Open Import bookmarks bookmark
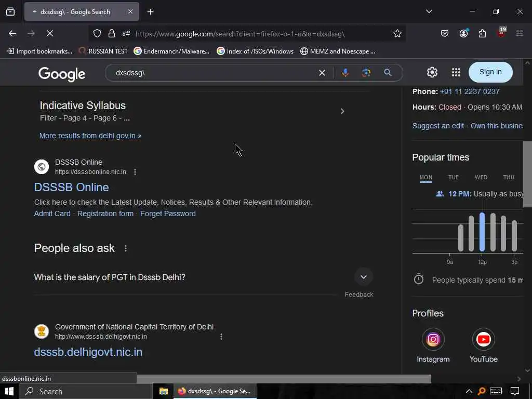This screenshot has width=532, height=399. (39, 51)
